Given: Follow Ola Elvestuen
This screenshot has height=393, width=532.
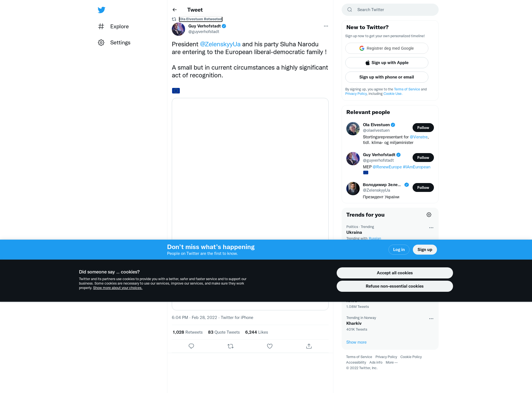Looking at the screenshot, I should point(423,128).
